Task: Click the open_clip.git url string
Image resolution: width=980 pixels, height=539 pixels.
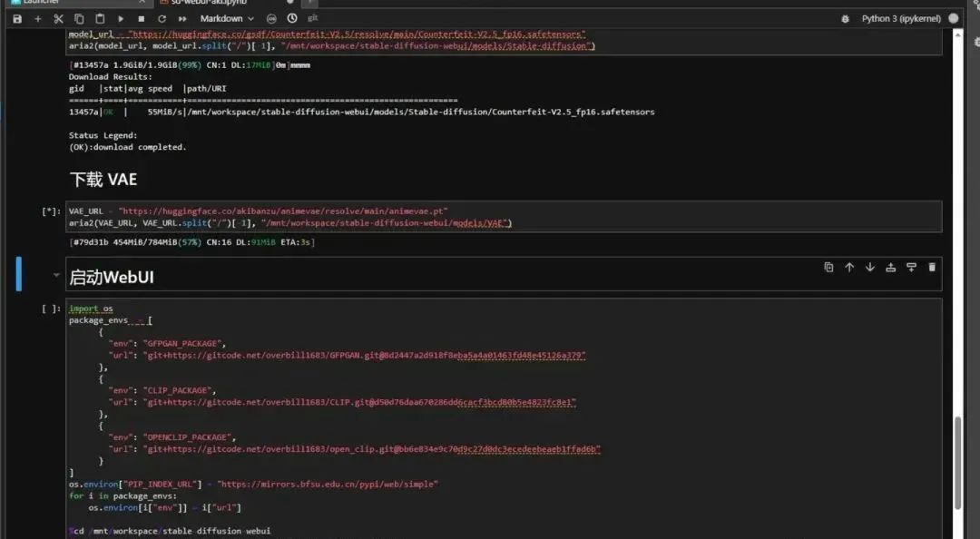Action: point(372,449)
